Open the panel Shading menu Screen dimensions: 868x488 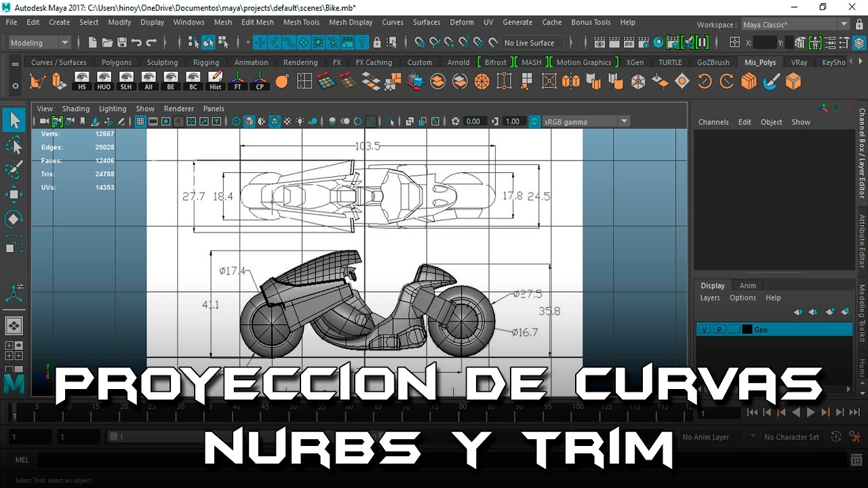point(76,108)
